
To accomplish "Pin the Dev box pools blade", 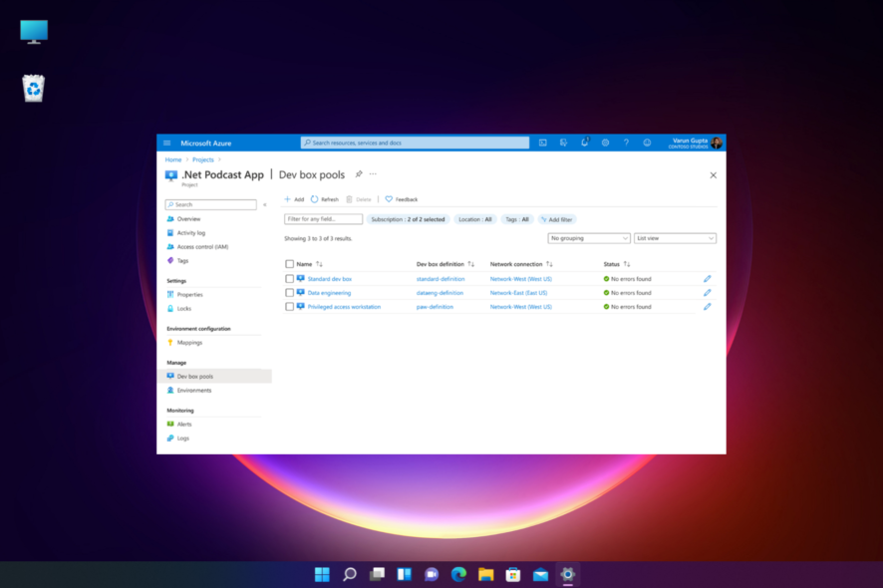I will [x=359, y=174].
